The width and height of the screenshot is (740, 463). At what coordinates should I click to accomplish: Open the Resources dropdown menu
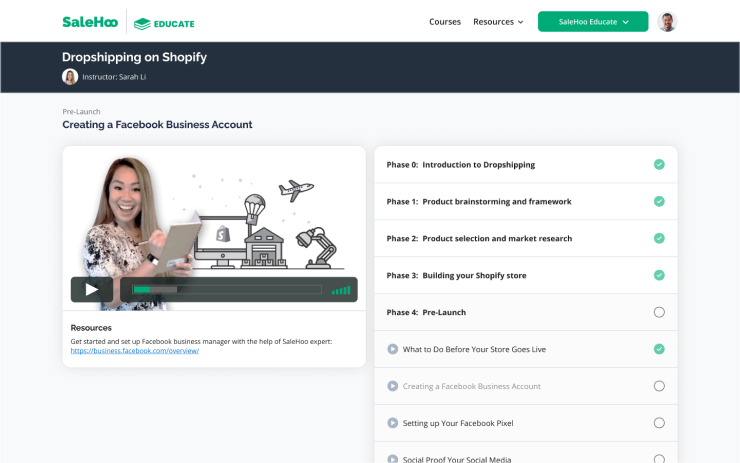[498, 22]
